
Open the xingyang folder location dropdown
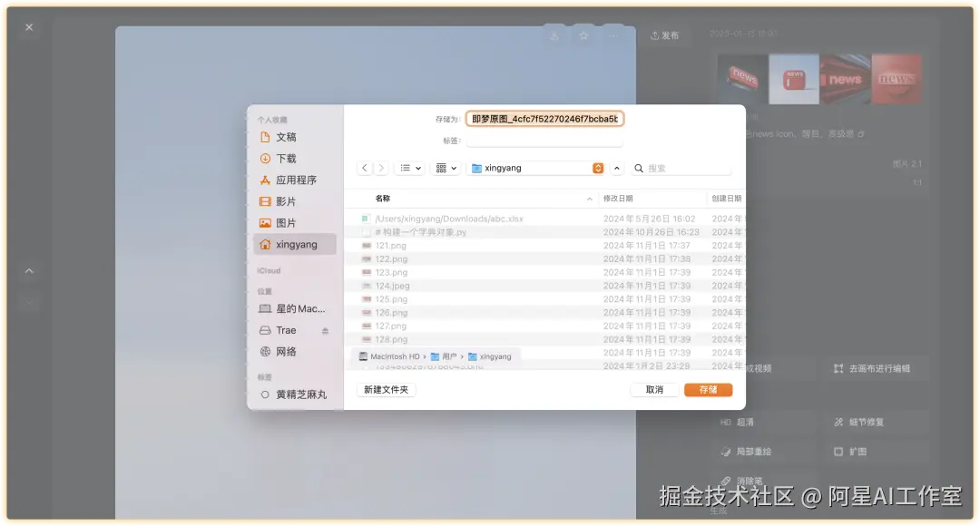click(597, 168)
